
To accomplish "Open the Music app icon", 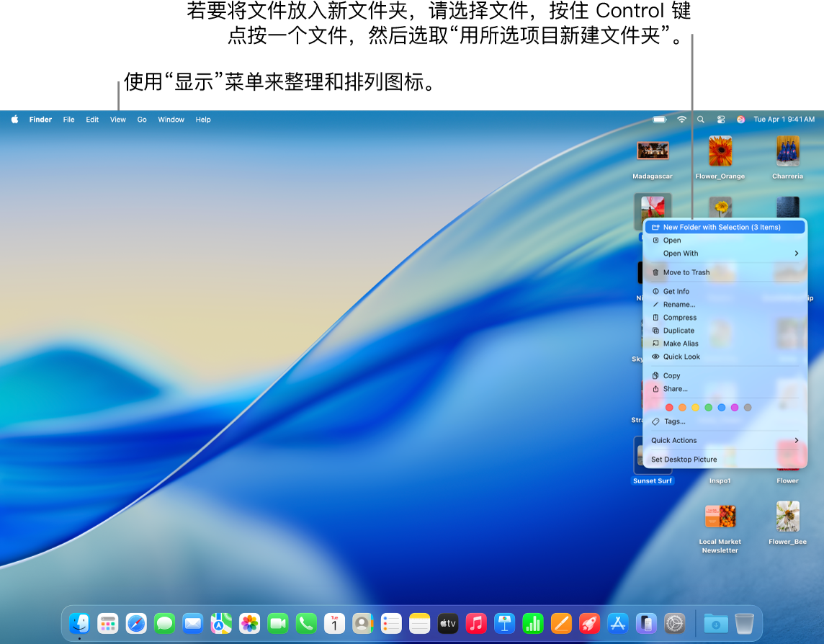I will click(x=476, y=623).
